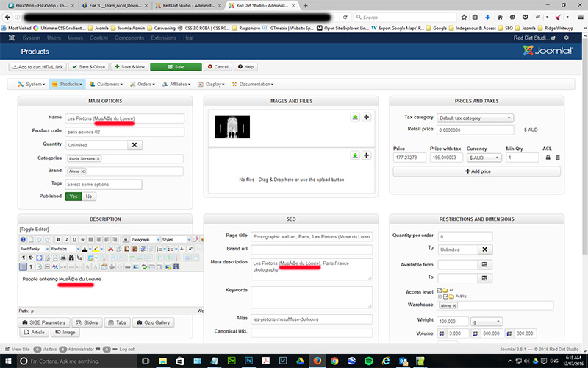Open the Joomla Components menu
The image size is (588, 368).
pos(129,38)
